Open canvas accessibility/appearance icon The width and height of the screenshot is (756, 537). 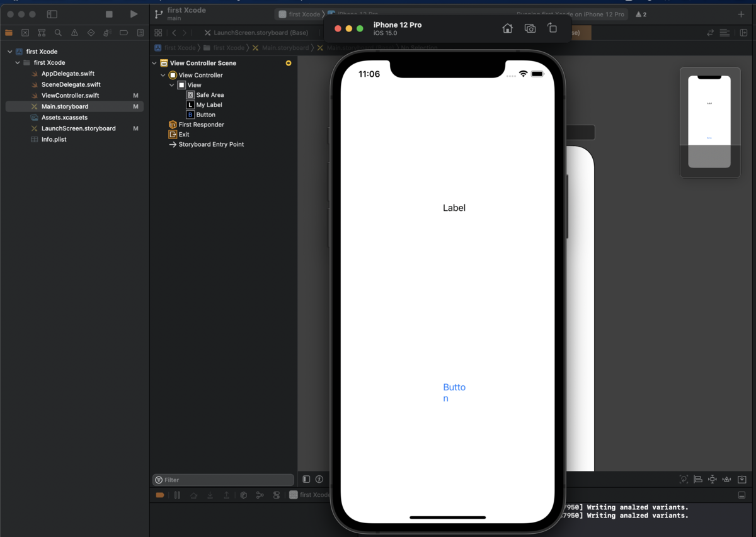(319, 479)
